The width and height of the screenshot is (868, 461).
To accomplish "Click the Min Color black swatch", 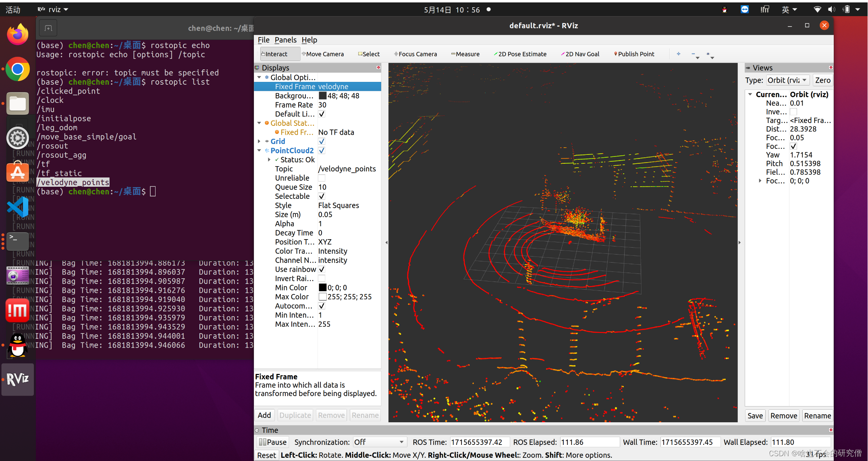I will pos(322,288).
